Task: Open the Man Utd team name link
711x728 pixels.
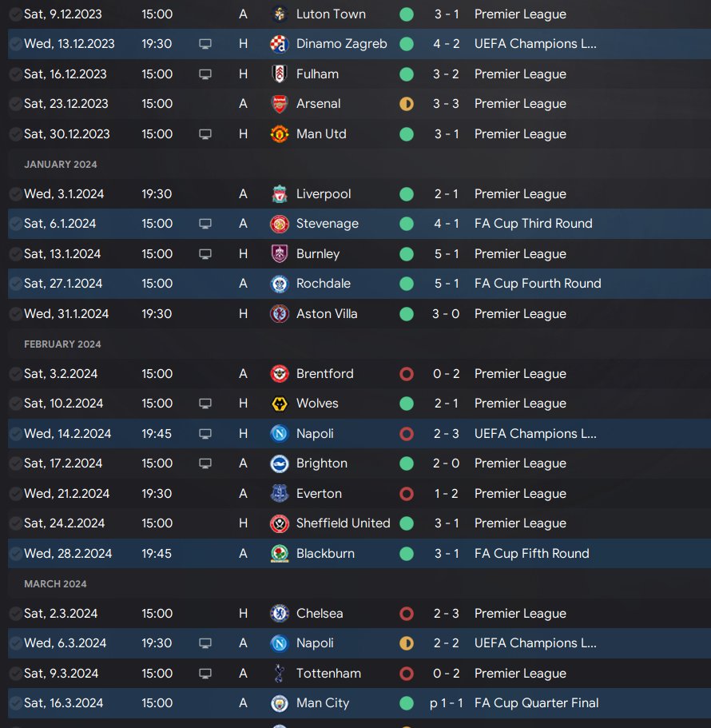Action: click(x=321, y=134)
